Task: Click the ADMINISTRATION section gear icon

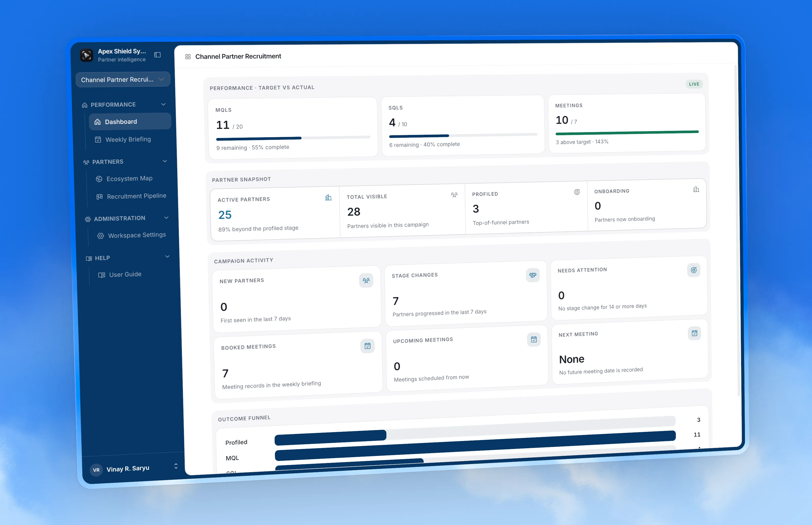Action: (87, 219)
